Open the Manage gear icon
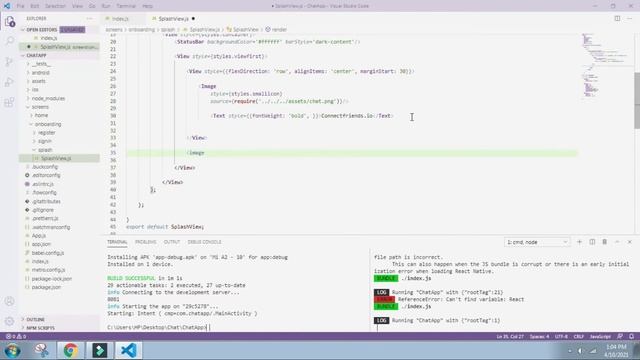The height and width of the screenshot is (360, 640). [9, 321]
